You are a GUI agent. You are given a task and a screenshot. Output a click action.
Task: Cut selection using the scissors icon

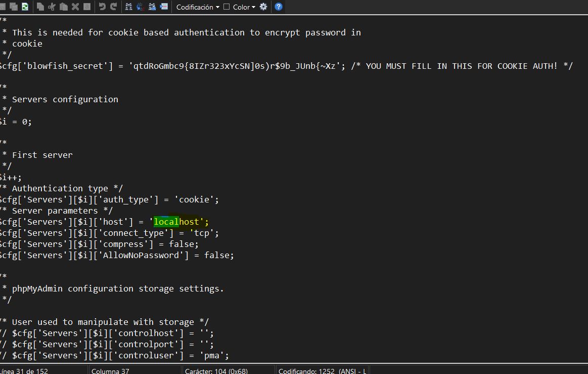point(52,7)
